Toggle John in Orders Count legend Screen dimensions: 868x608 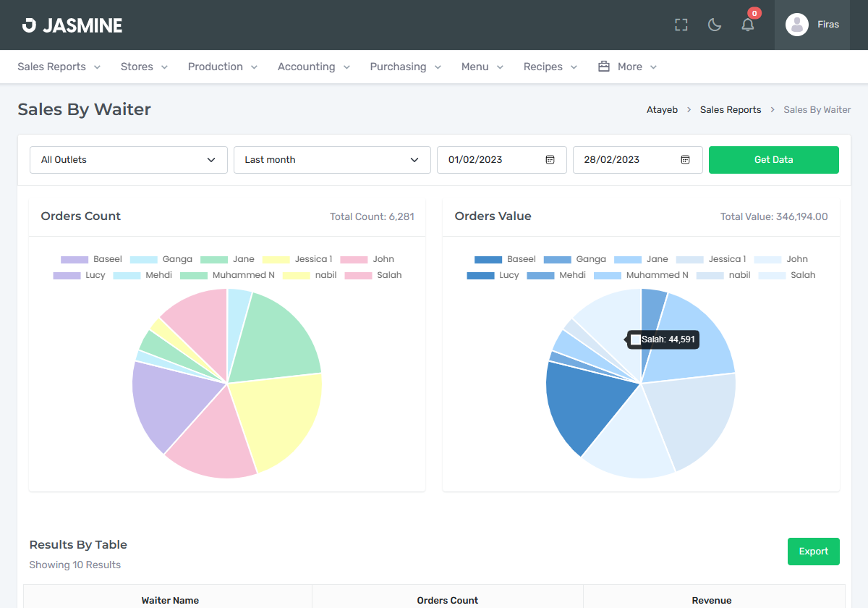coord(367,259)
